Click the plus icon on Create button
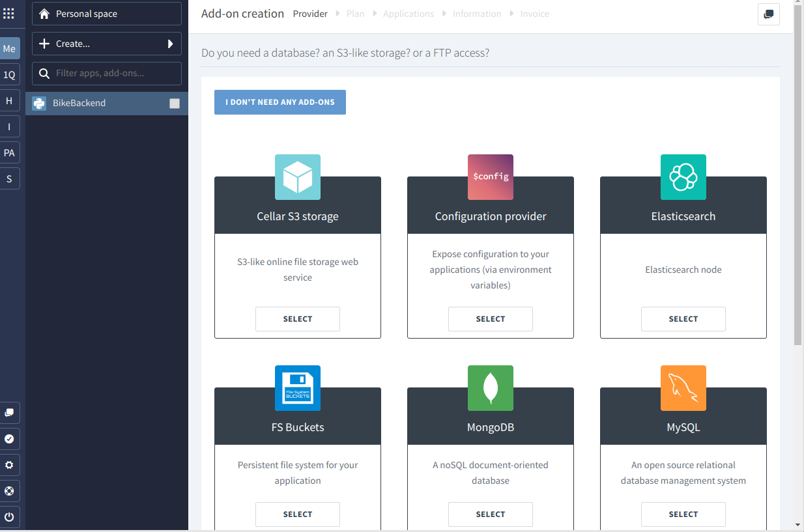804x532 pixels. [x=44, y=44]
